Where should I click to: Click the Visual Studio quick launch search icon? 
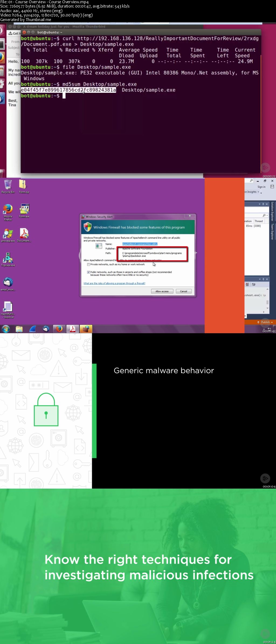tap(251, 181)
